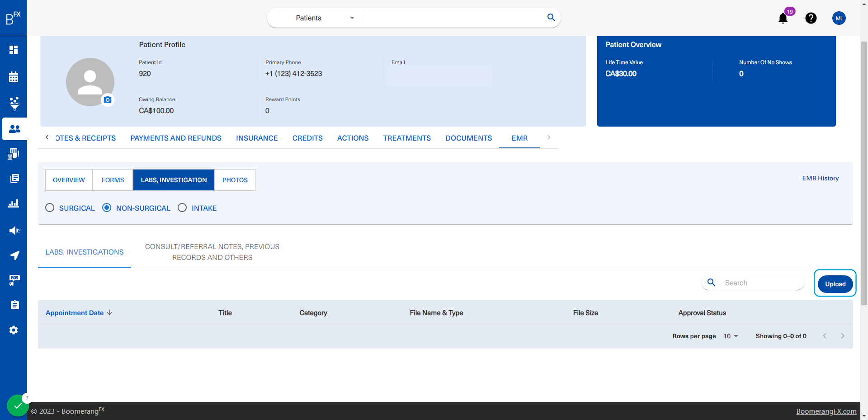Image resolution: width=868 pixels, height=420 pixels.
Task: Switch to the DOCUMENTS tab
Action: click(469, 138)
